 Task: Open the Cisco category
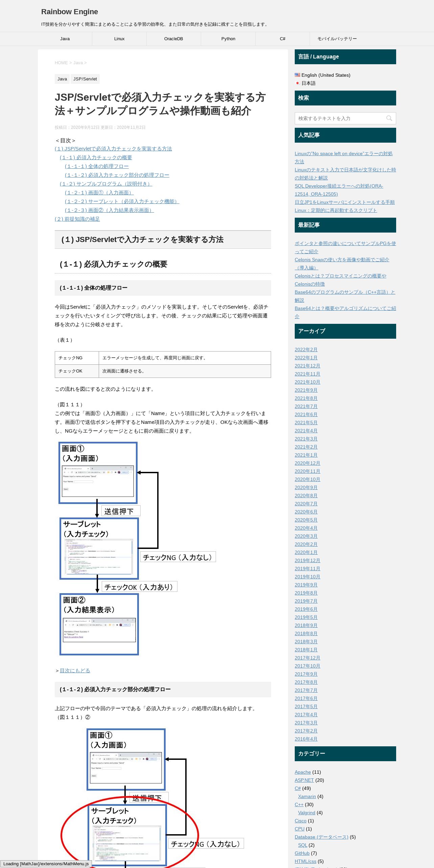[300, 821]
